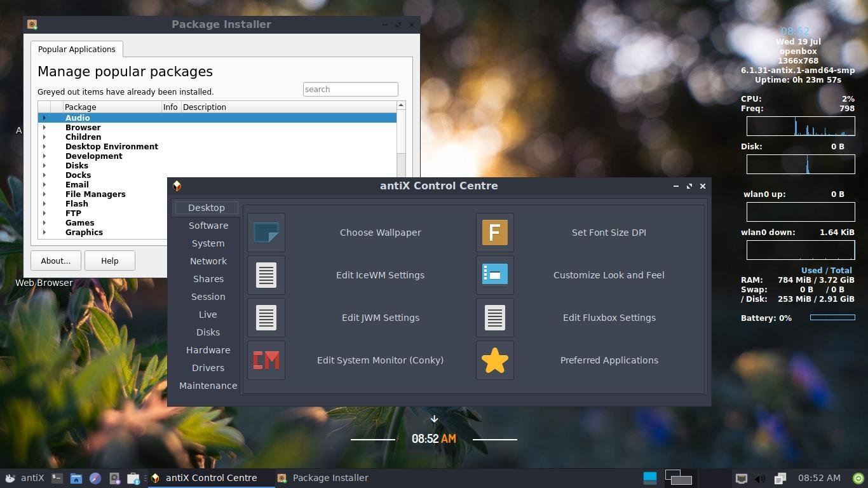
Task: Open the package installer launcher in taskbar
Action: point(133,478)
